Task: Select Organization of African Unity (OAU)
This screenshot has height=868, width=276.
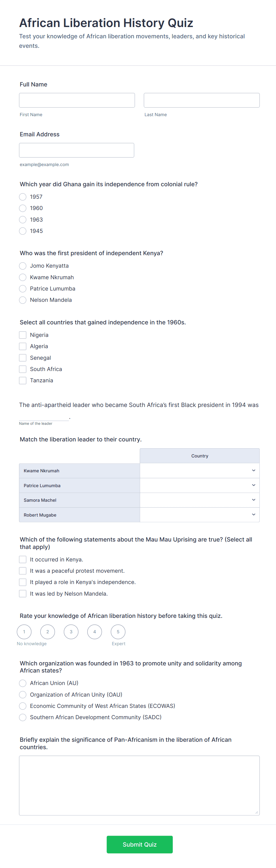Action: [x=23, y=695]
